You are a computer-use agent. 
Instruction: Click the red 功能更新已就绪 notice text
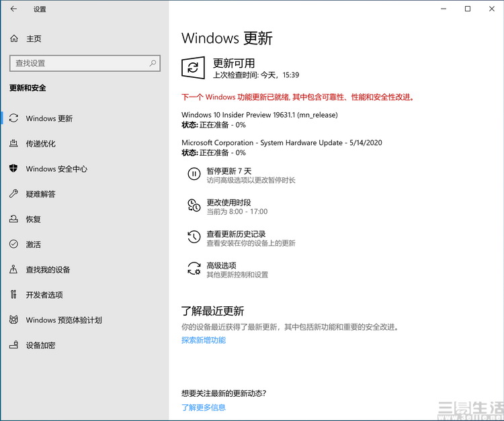(x=298, y=97)
